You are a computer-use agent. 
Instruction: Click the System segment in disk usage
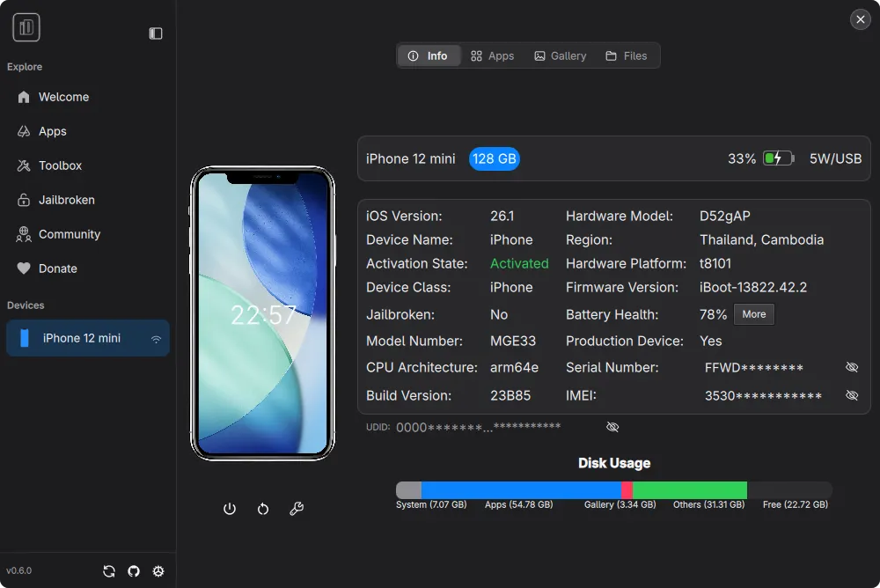point(408,490)
